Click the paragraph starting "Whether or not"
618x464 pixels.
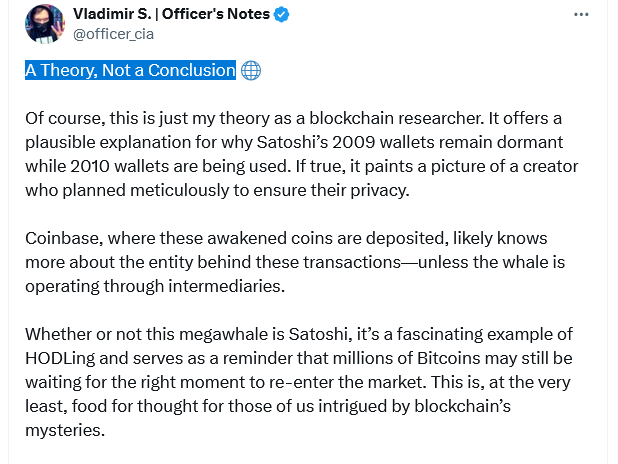300,382
